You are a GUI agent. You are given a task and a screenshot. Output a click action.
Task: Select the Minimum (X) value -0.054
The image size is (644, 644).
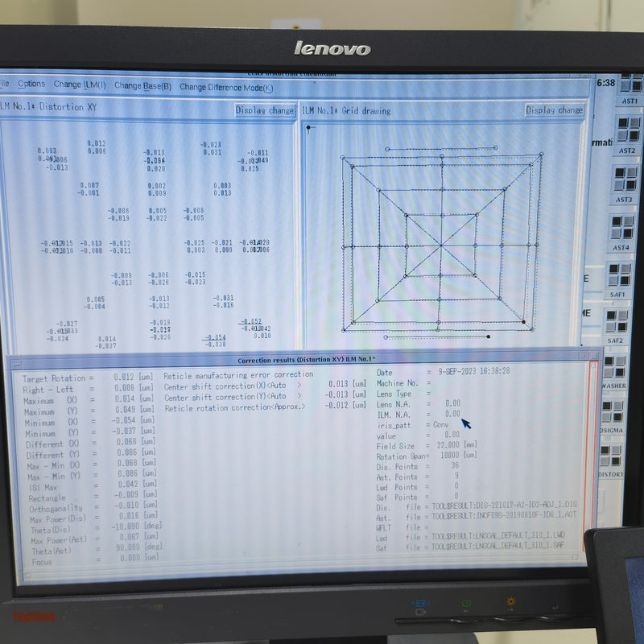point(123,420)
